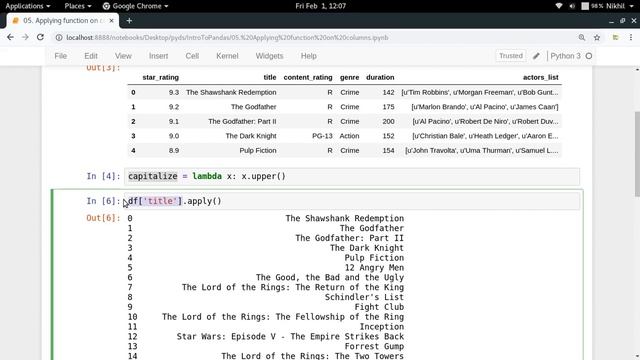Click the In [4] input prompt
This screenshot has width=640, height=360.
tap(103, 176)
